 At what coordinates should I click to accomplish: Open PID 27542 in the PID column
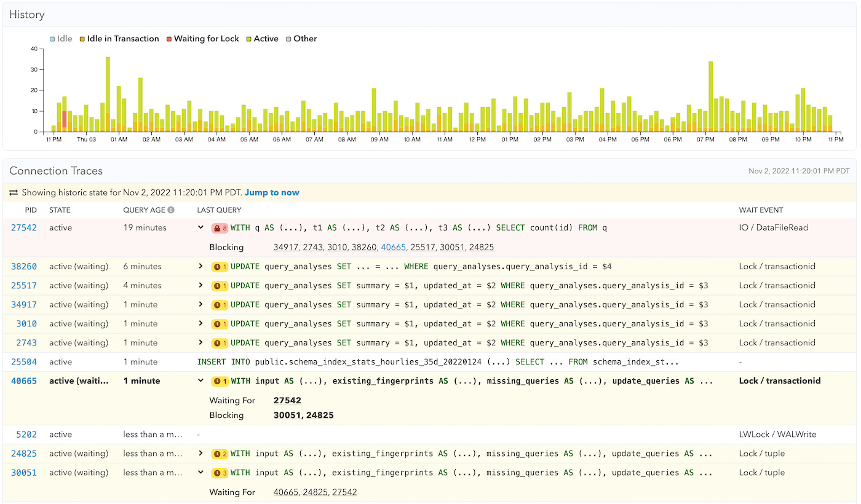24,228
